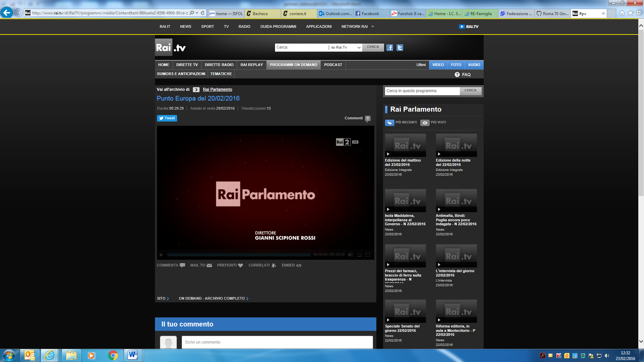Click the Twitter icon beside search
644x362 pixels.
[x=399, y=48]
